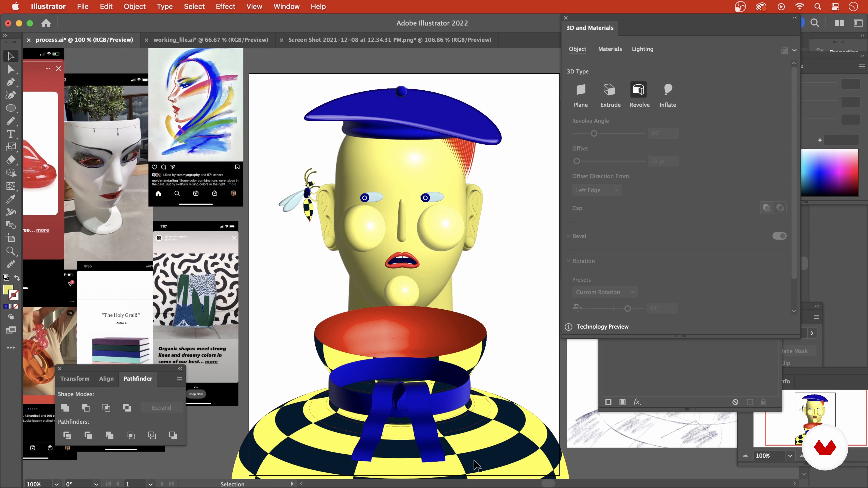Image resolution: width=868 pixels, height=488 pixels.
Task: Select the Zoom tool magnifier
Action: click(x=11, y=251)
